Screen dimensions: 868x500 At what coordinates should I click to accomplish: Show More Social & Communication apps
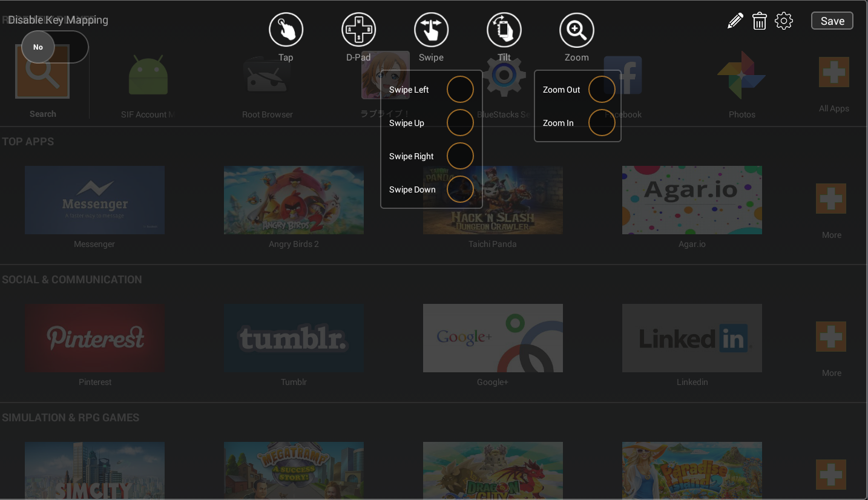(831, 337)
